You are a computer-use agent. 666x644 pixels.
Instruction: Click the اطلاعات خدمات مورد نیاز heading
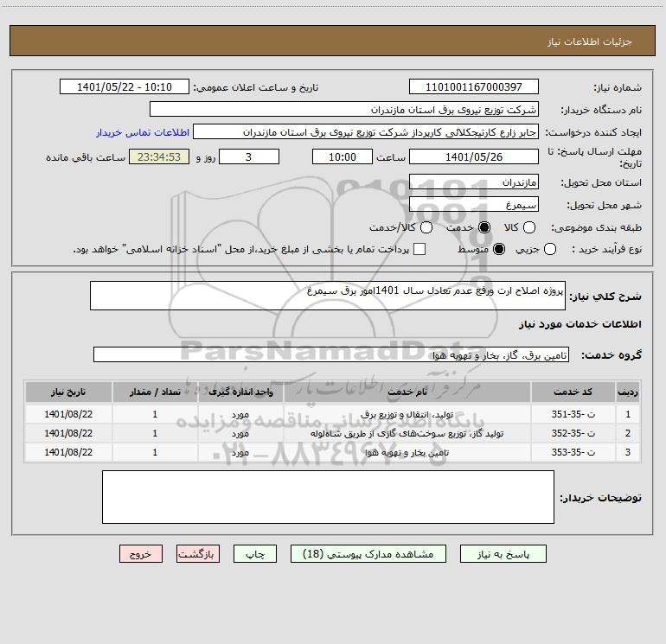point(580,324)
